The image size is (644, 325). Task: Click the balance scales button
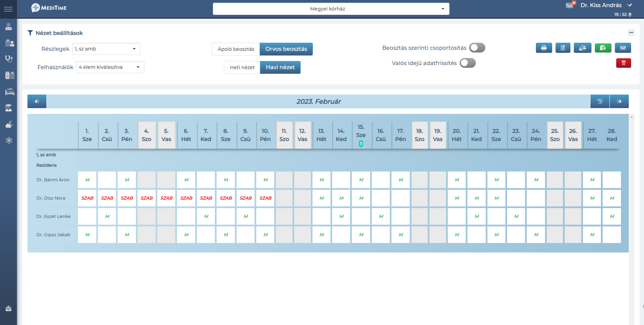coord(582,48)
